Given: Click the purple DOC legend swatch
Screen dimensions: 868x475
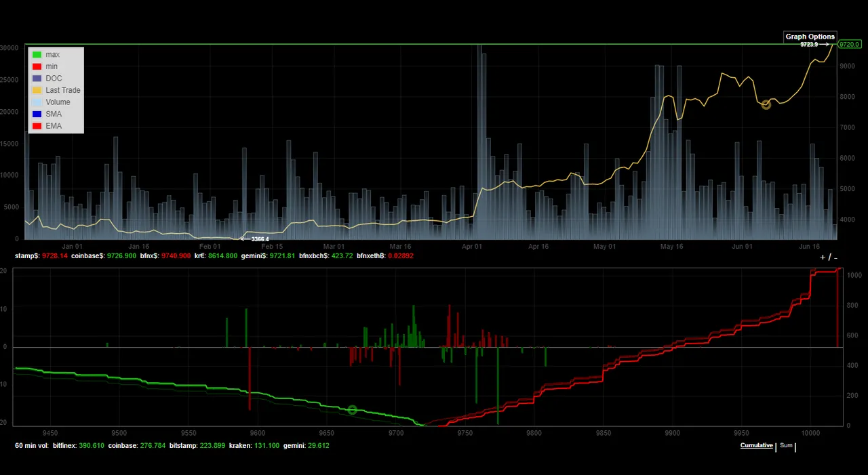Looking at the screenshot, I should coord(37,79).
